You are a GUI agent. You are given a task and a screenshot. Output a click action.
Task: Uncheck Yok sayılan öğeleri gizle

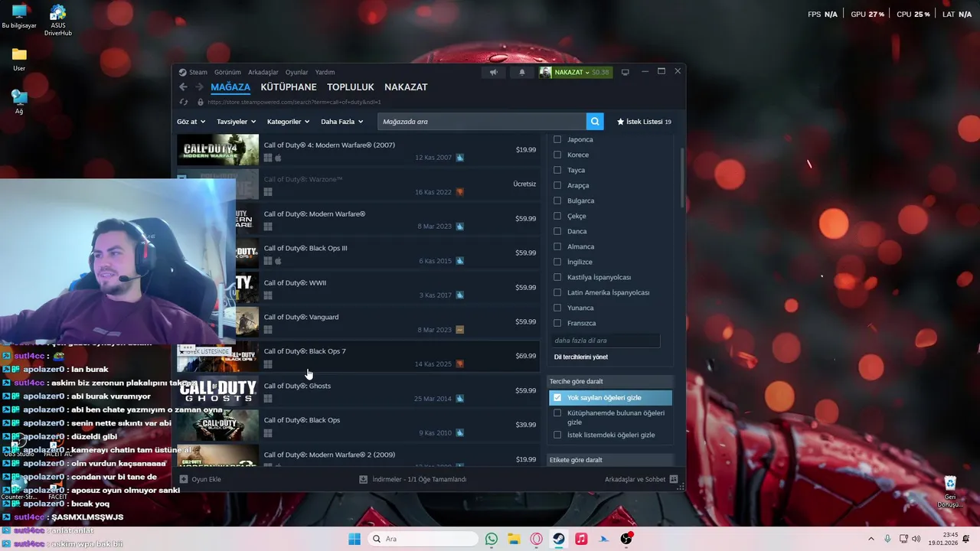[557, 397]
